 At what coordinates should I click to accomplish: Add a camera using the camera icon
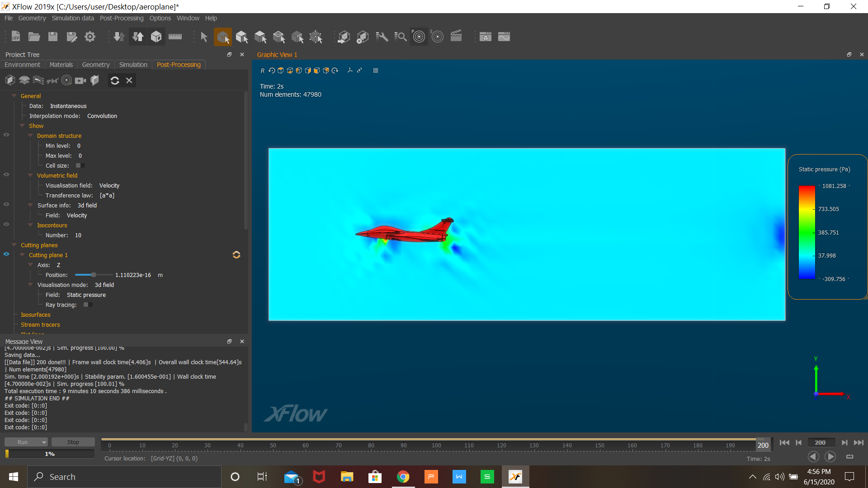pyautogui.click(x=80, y=80)
